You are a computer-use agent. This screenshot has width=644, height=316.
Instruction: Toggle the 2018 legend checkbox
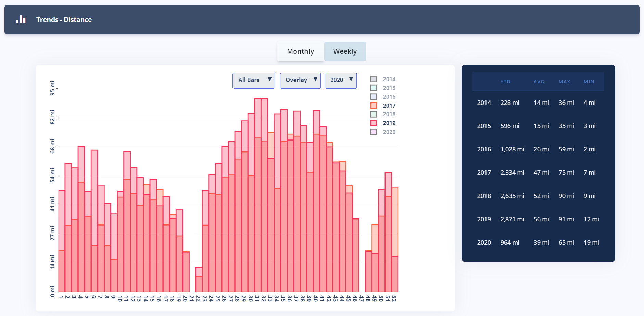coord(374,114)
